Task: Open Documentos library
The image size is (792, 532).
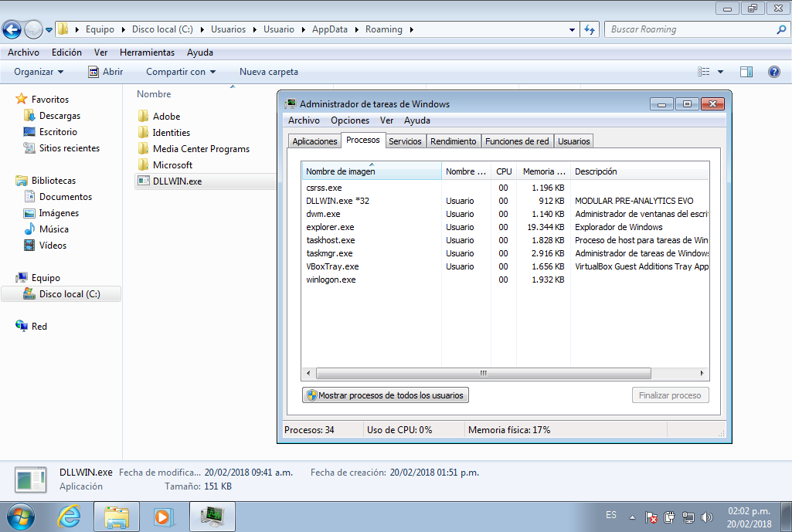Action: (58, 196)
